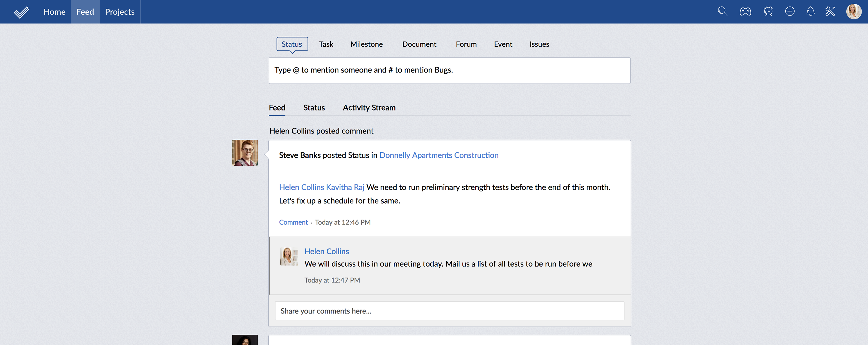Image resolution: width=868 pixels, height=345 pixels.
Task: Switch to the Event post type
Action: click(503, 44)
